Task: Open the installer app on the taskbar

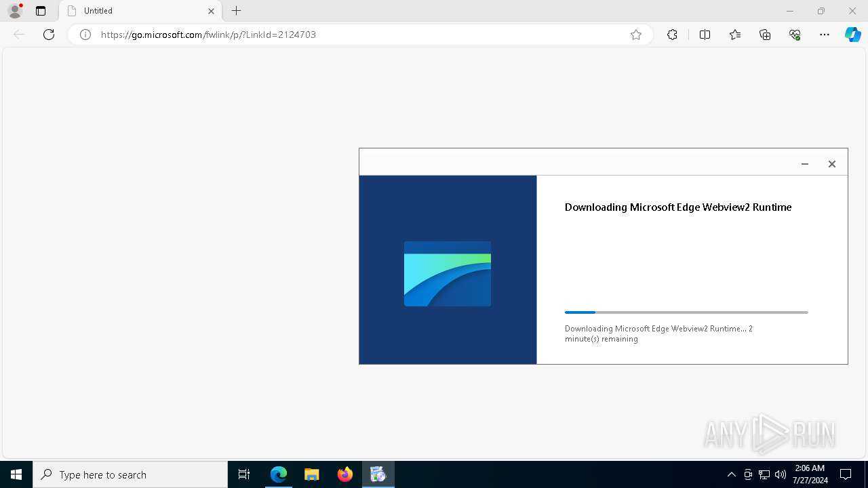Action: [378, 474]
